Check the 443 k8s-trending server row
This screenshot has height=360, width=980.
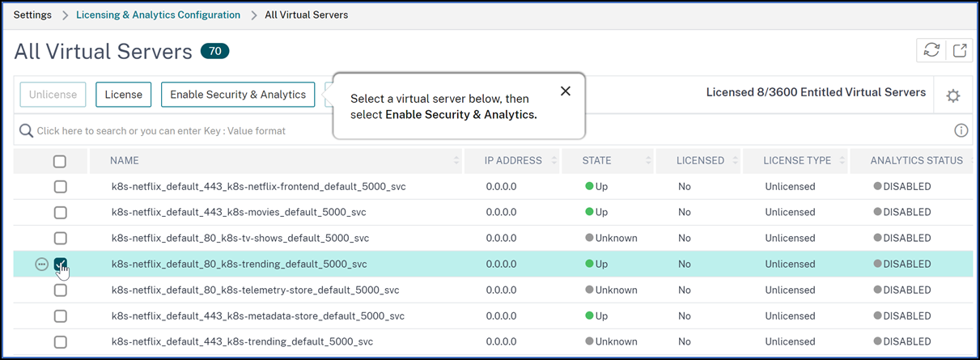(60, 342)
